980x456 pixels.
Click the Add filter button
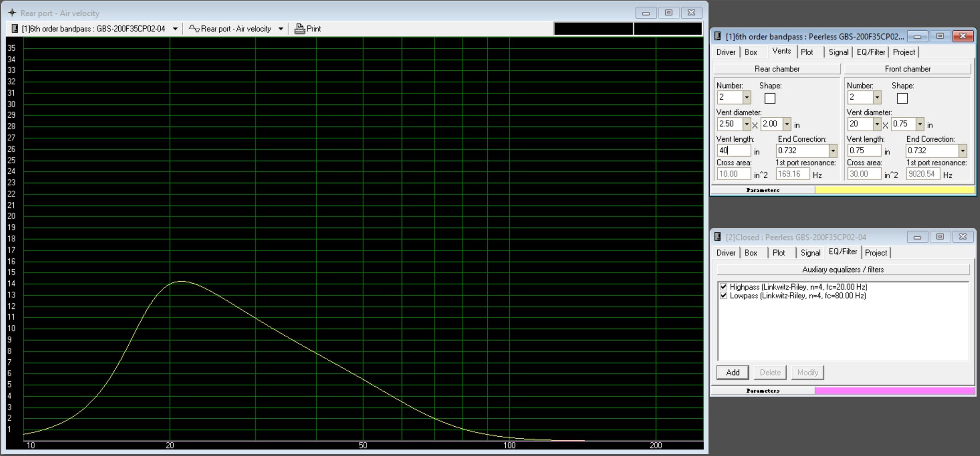[x=733, y=372]
